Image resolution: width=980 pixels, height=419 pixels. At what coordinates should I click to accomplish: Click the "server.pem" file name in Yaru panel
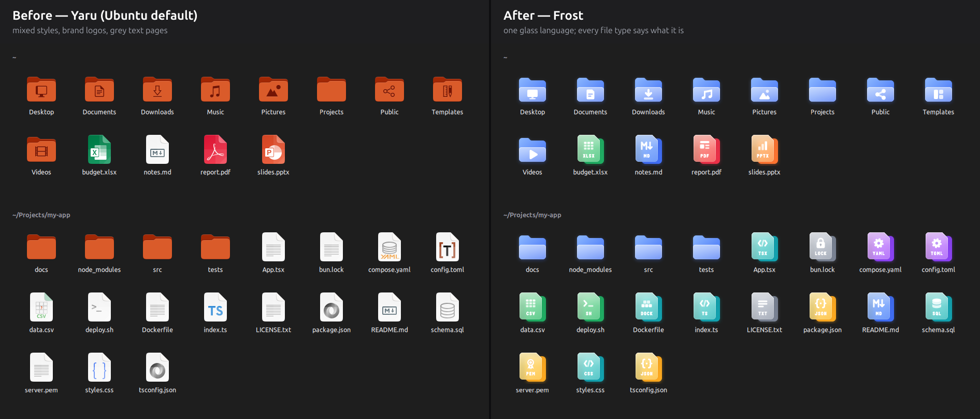tap(41, 390)
